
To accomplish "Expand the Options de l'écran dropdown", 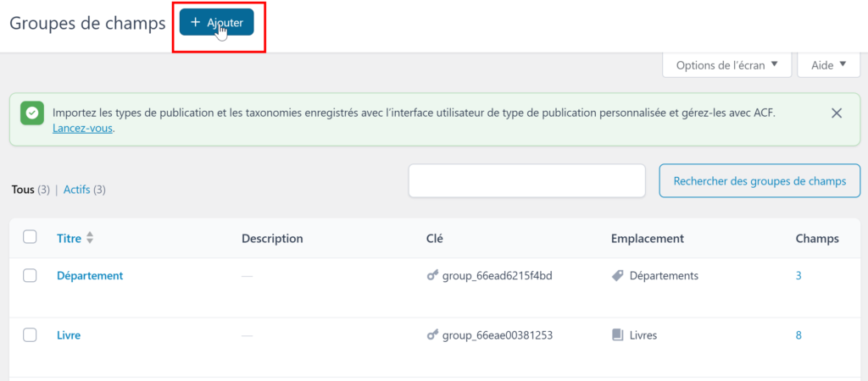I will coord(726,65).
